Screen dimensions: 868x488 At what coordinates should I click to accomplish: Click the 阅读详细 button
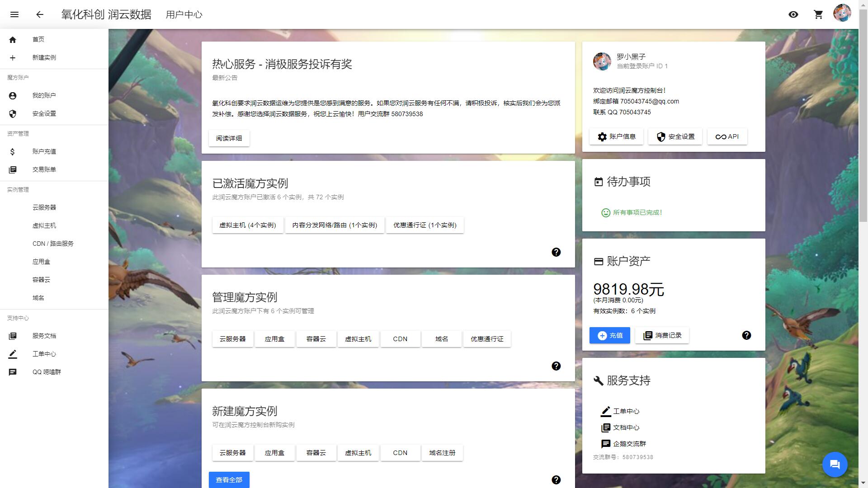point(229,138)
